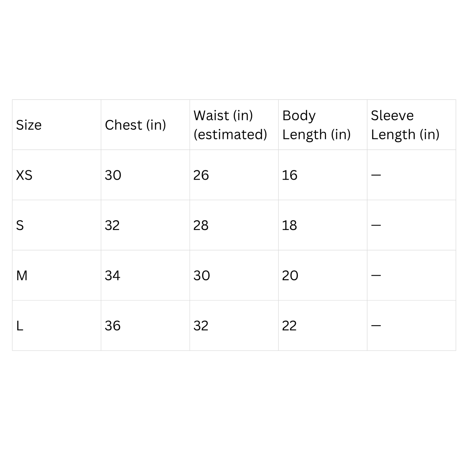The width and height of the screenshot is (476, 476).
Task: Click the sleeve length dash for XS
Action: coord(376,175)
